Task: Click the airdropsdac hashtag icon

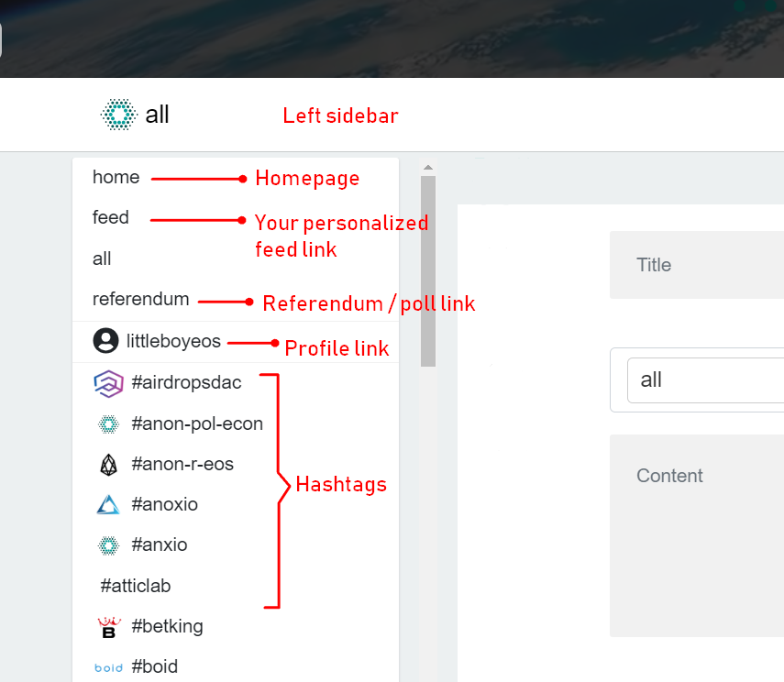Action: coord(108,383)
